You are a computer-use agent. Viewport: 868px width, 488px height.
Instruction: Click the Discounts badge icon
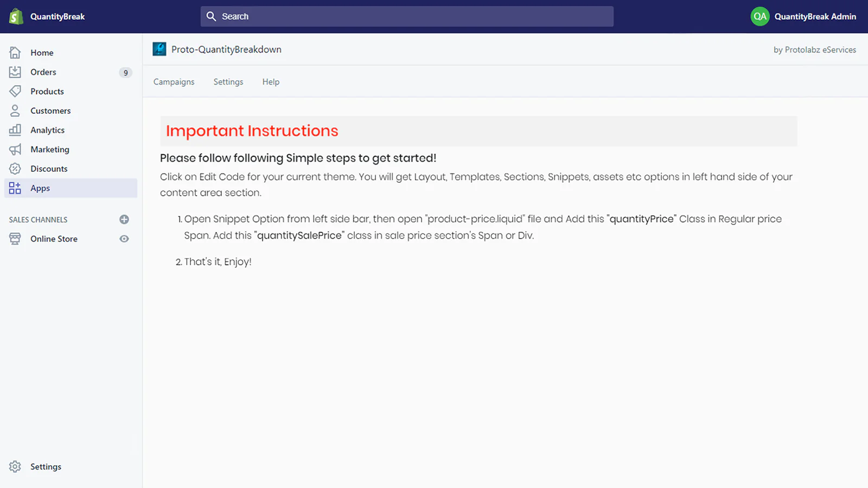tap(15, 169)
